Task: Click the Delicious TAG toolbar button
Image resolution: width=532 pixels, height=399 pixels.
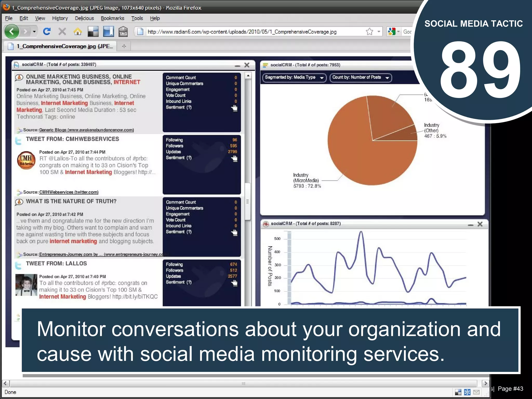Action: click(123, 31)
